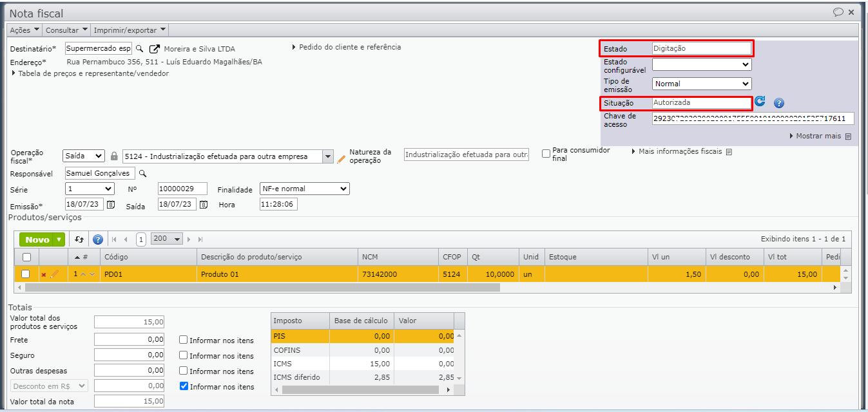Viewport: 868px width, 412px height.
Task: Refresh the products grid list
Action: (x=79, y=239)
